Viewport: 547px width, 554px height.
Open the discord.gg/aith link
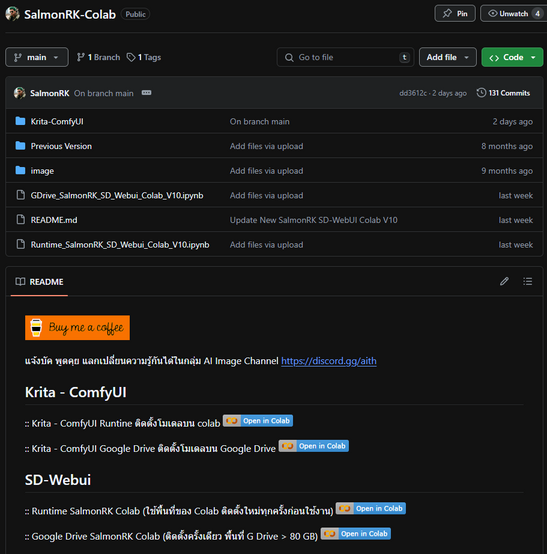(329, 361)
